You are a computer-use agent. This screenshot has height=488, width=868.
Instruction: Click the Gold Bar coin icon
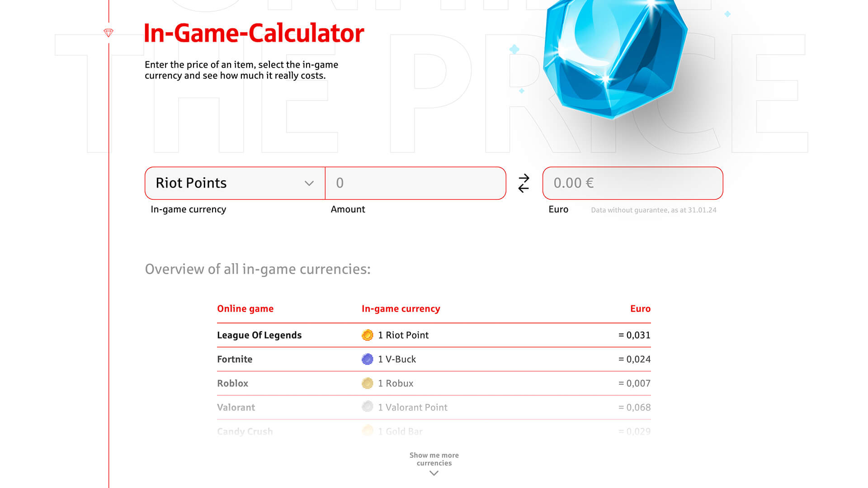pyautogui.click(x=368, y=431)
